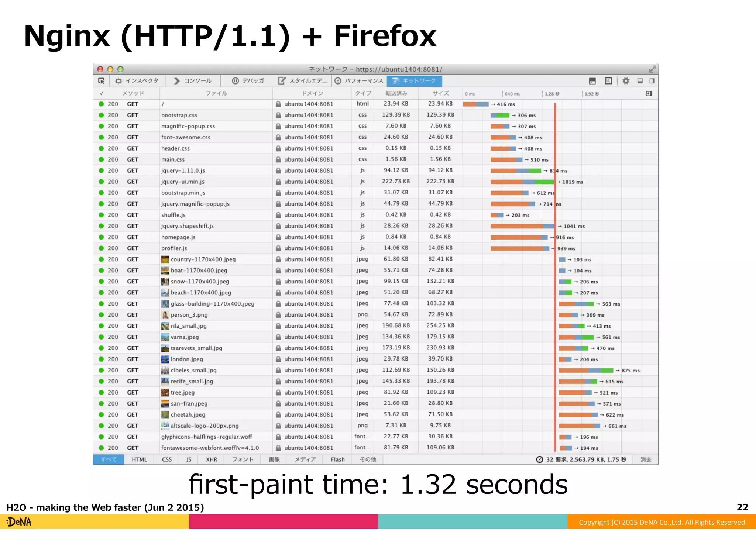
Task: Filter requests by 画像 (Images)
Action: click(274, 459)
